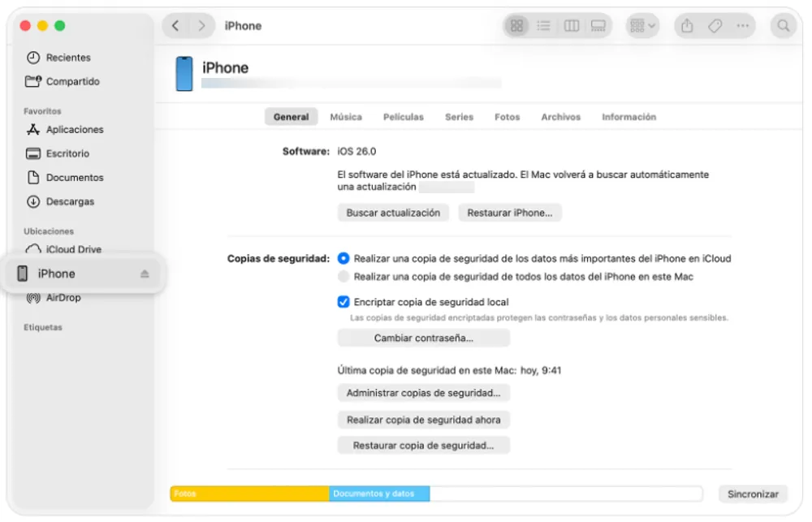
Task: Switch Finder to column view
Action: pyautogui.click(x=571, y=25)
